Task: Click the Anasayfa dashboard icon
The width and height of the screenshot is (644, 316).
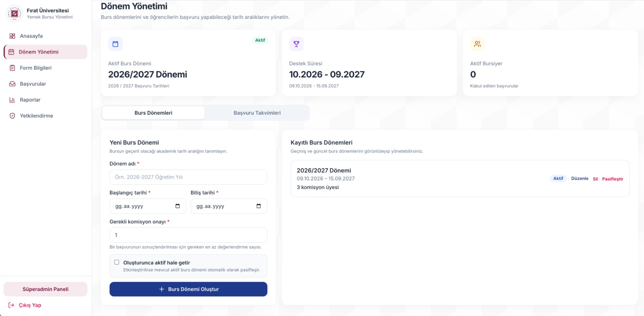Action: [12, 36]
